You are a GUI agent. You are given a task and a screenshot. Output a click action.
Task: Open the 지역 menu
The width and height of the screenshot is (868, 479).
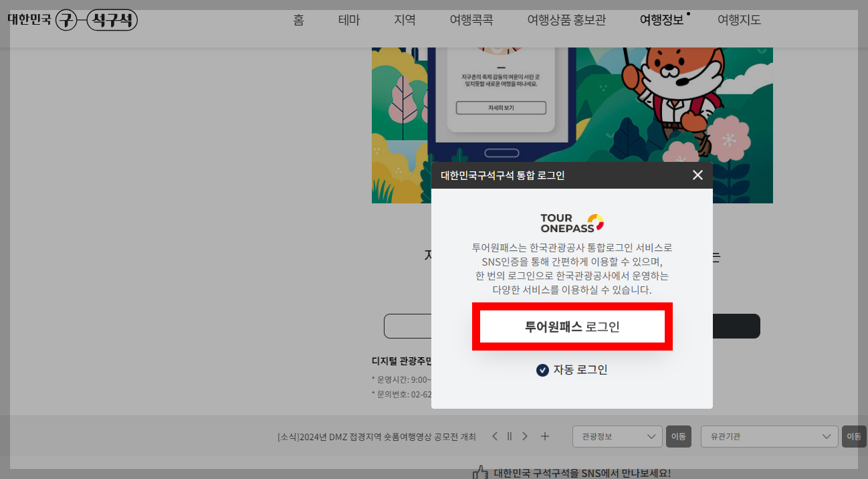(x=405, y=20)
